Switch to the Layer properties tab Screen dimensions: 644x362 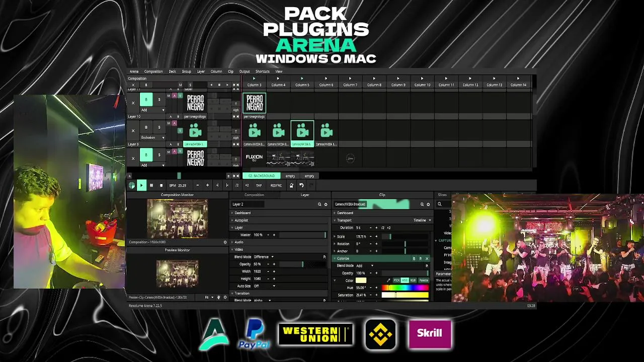tap(305, 195)
